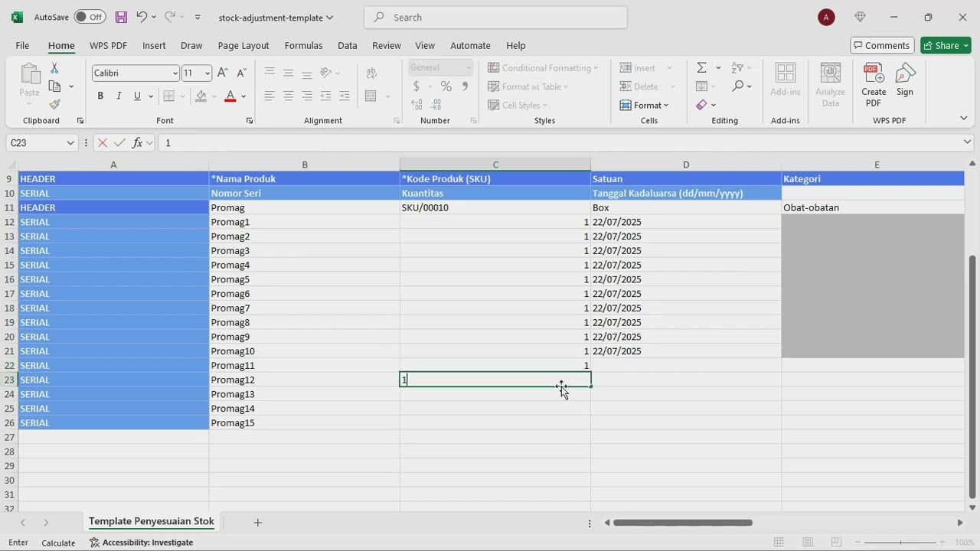This screenshot has width=980, height=551.
Task: Click Accessibility: Investigate in status bar
Action: (x=141, y=543)
